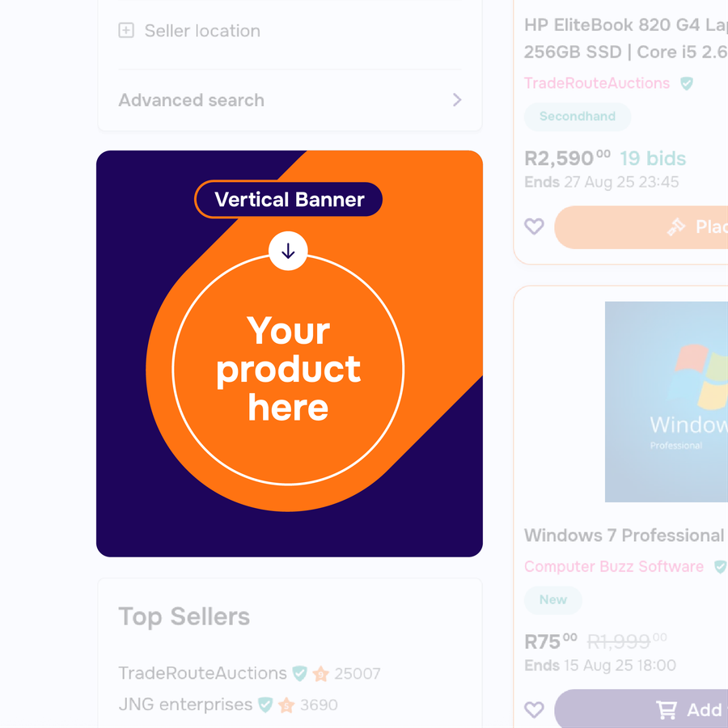This screenshot has width=728, height=728.
Task: Click the star rating icon next to 25007
Action: pos(321,674)
